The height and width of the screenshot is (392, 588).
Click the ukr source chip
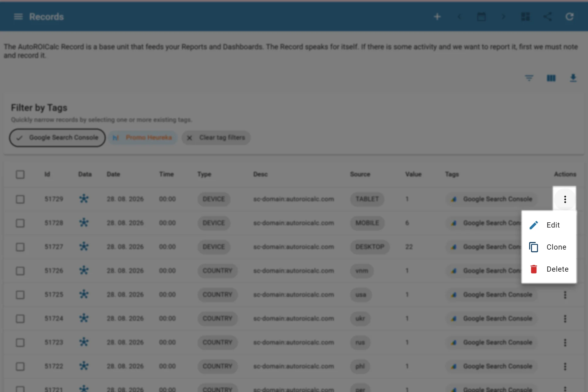click(360, 318)
